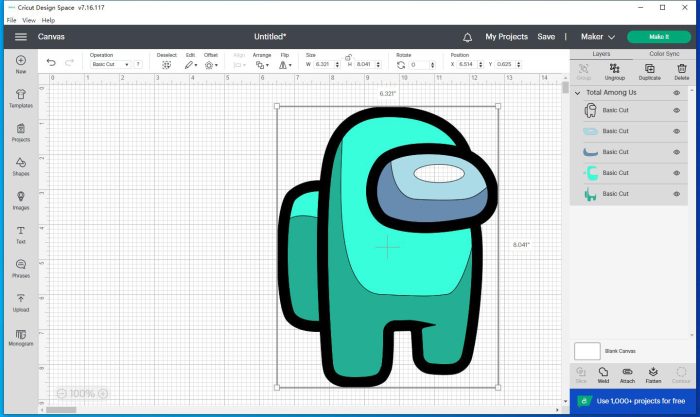Screen dimensions: 700x417
Task: Click the Width input field
Action: (x=324, y=64)
